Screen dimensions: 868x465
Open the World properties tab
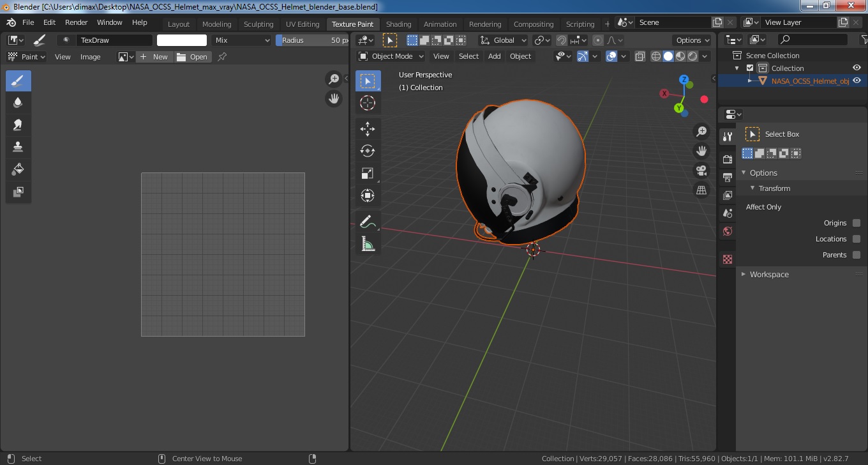coord(728,231)
